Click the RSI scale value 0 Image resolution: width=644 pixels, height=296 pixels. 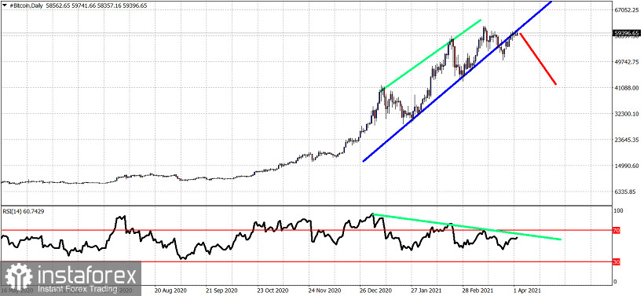point(615,282)
